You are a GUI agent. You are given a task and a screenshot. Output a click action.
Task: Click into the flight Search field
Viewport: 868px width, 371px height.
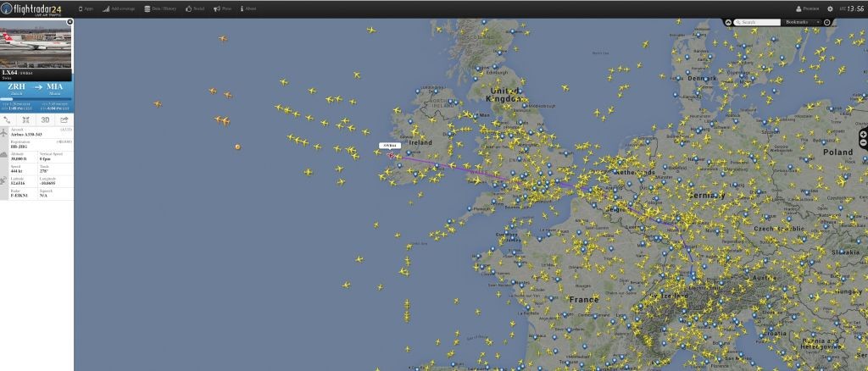(757, 22)
